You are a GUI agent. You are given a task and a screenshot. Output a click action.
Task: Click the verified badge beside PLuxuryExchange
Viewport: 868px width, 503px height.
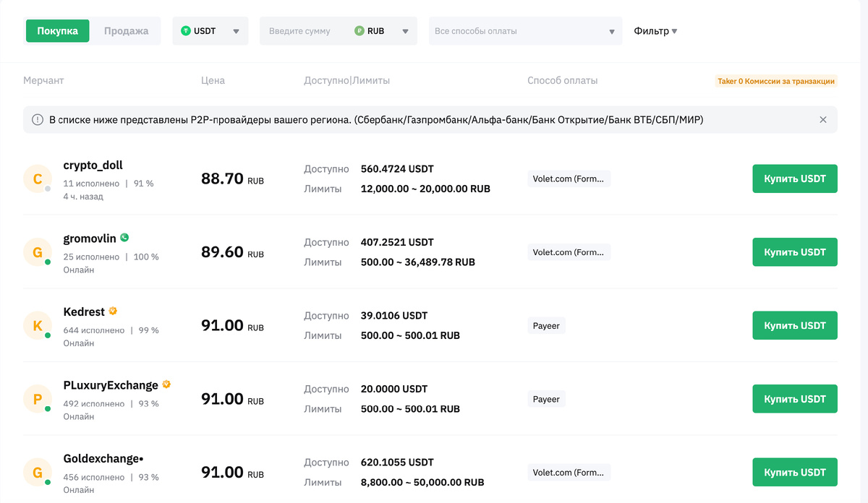point(166,384)
